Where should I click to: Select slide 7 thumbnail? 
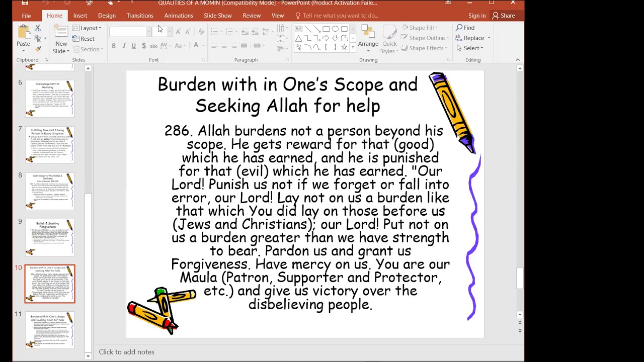50,144
